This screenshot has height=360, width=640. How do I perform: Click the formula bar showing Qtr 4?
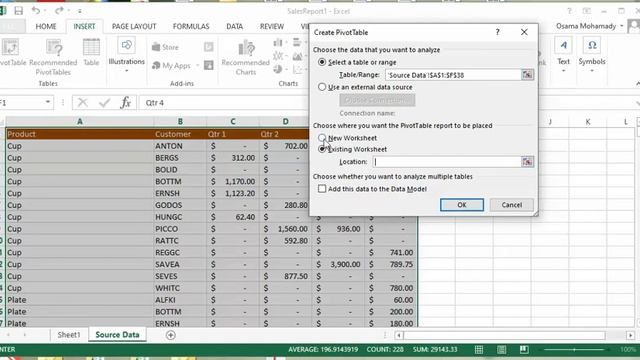coord(224,102)
